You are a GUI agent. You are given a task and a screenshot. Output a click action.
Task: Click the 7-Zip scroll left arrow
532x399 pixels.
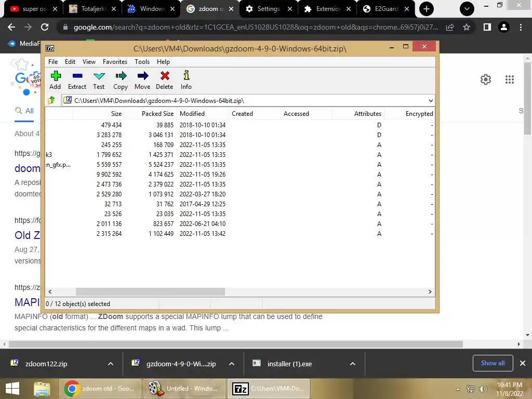coord(50,292)
